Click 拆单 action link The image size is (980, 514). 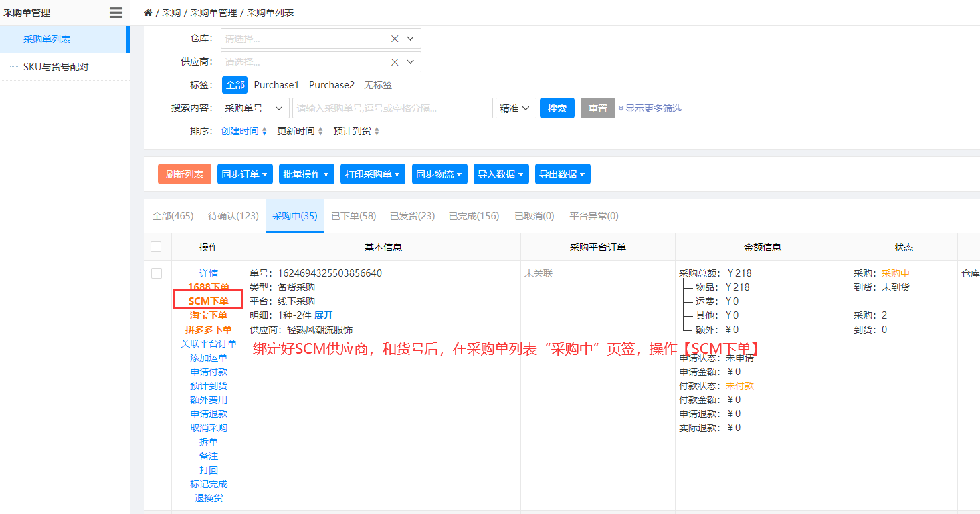209,442
